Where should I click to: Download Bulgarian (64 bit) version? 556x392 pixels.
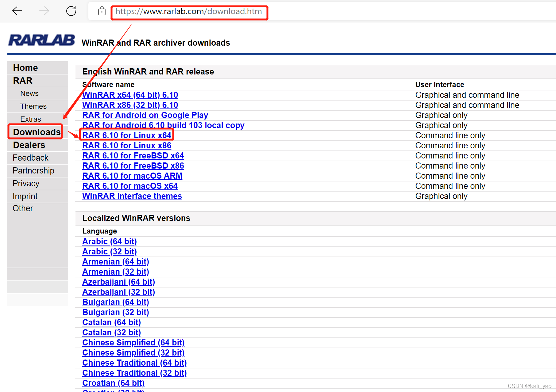[x=116, y=302]
